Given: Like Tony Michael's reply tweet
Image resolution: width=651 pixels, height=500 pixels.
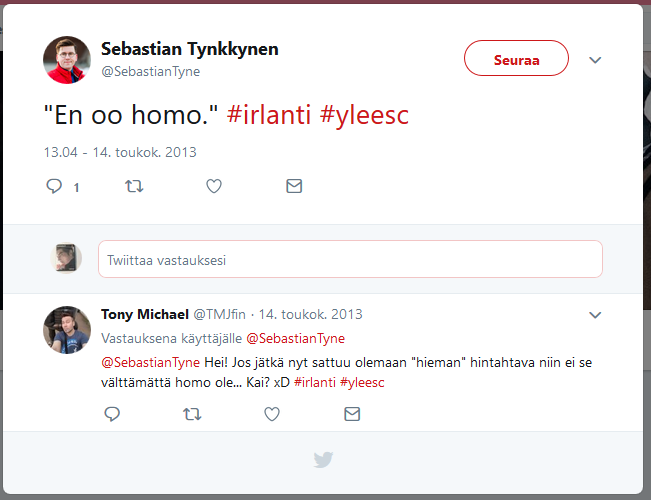Looking at the screenshot, I should click(271, 413).
